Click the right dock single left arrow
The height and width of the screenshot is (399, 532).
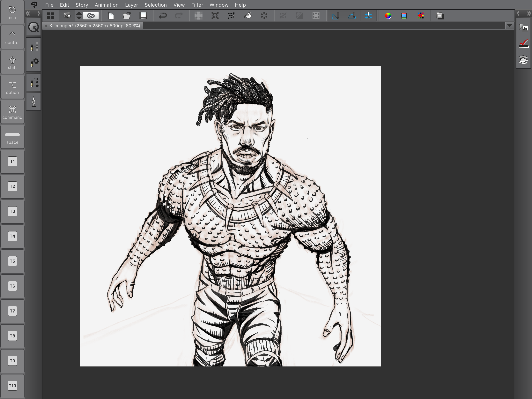pos(518,13)
